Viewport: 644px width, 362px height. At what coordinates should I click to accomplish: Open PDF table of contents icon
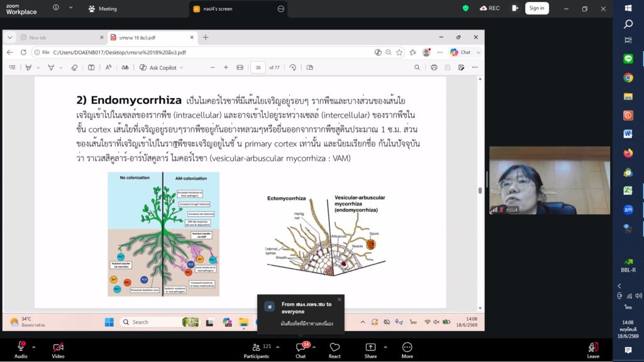click(13, 67)
